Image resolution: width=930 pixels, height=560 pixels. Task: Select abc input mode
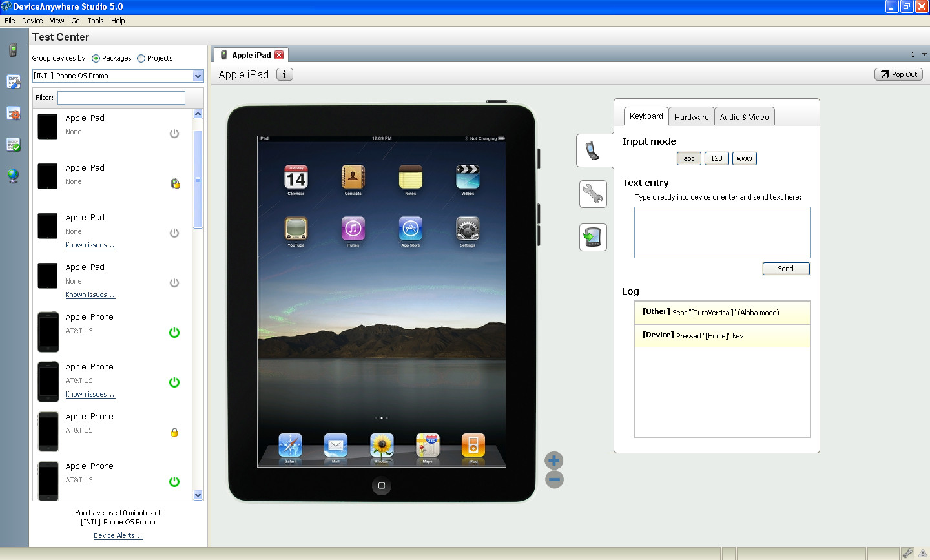click(689, 158)
